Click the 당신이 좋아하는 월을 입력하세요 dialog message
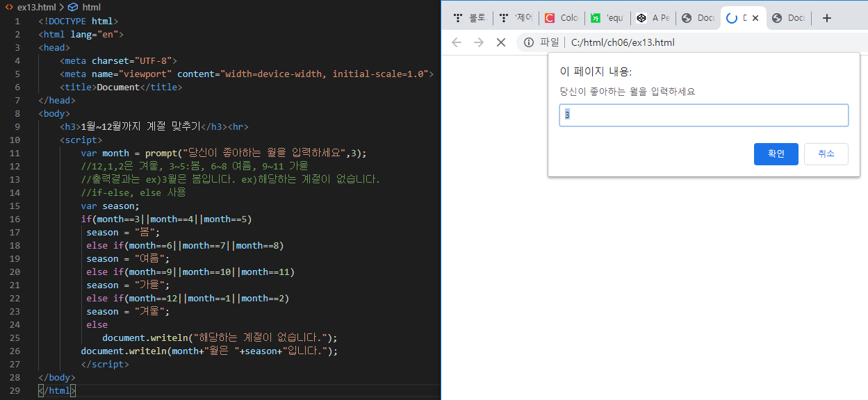The width and height of the screenshot is (868, 400). click(628, 91)
